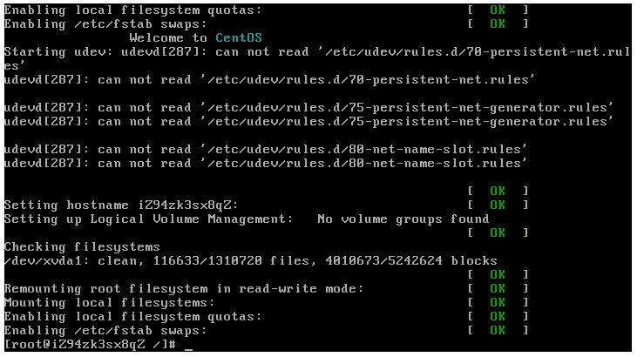Click the 'Starting udev' text
644x357 pixels.
47,52
